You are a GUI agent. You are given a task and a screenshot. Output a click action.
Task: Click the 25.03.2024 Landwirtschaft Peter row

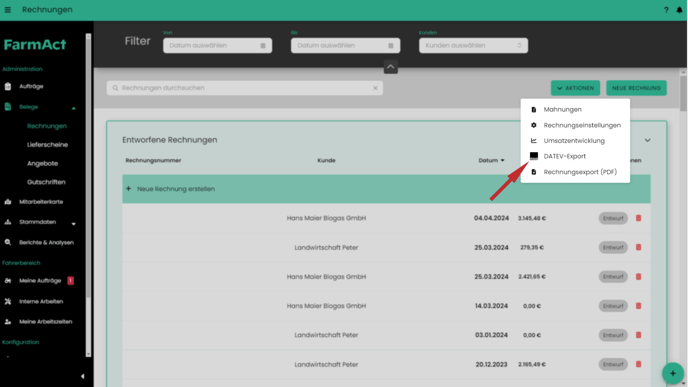pyautogui.click(x=386, y=247)
